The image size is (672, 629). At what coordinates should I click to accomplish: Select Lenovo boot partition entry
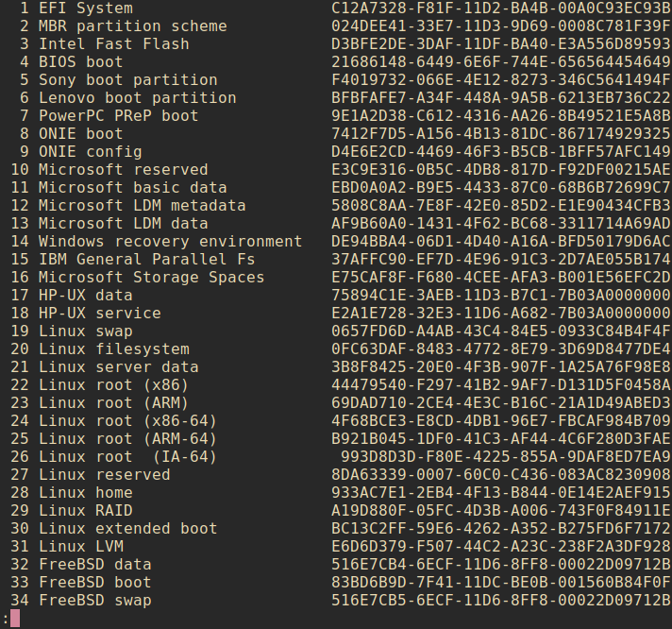pos(137,98)
